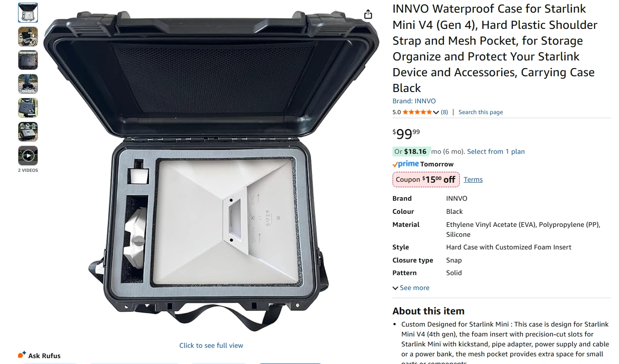This screenshot has width=619, height=364.
Task: Click Select from 1 plan link
Action: 496,152
